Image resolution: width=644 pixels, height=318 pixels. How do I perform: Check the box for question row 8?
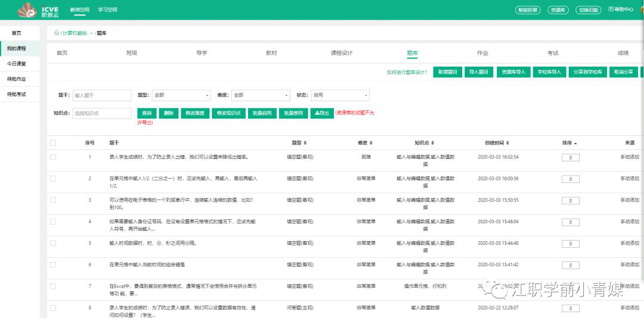pos(53,308)
